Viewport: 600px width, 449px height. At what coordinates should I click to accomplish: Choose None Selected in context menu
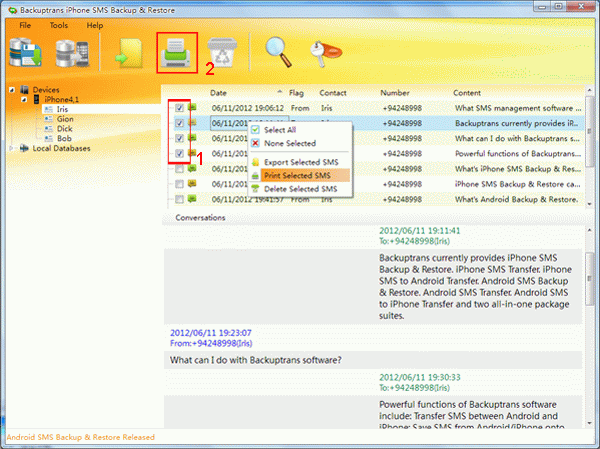click(300, 143)
